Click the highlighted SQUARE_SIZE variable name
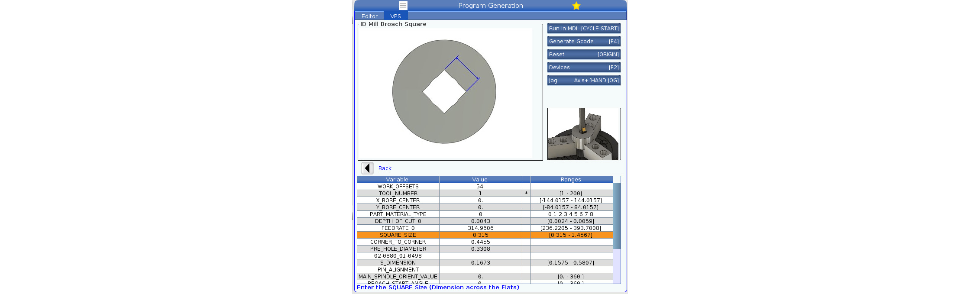 pos(398,235)
